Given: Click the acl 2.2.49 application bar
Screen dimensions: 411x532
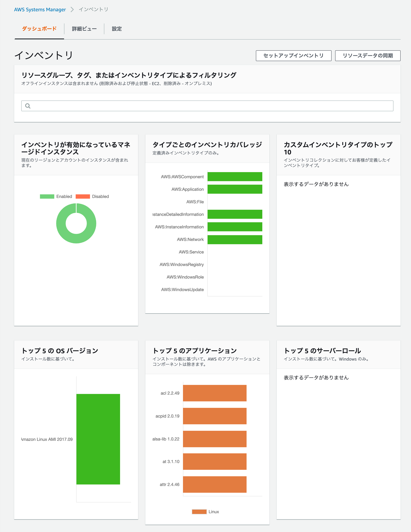Looking at the screenshot, I should [x=215, y=393].
